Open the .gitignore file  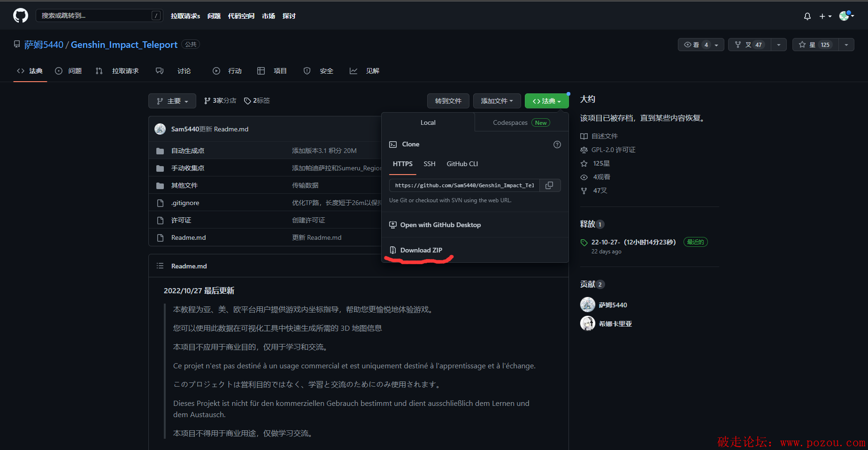point(185,203)
